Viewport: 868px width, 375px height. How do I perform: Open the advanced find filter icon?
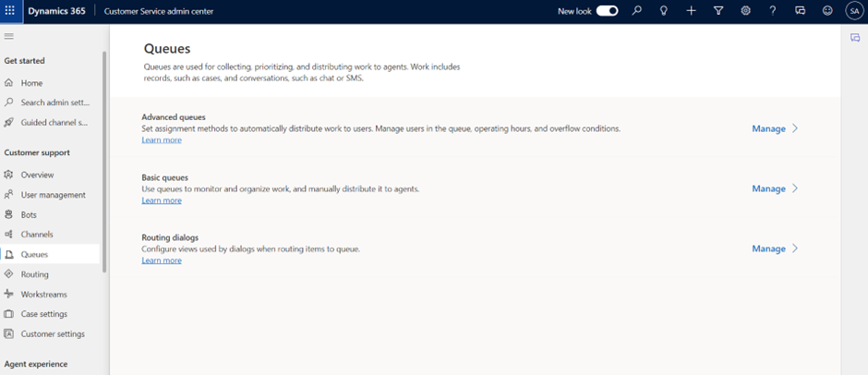click(718, 11)
